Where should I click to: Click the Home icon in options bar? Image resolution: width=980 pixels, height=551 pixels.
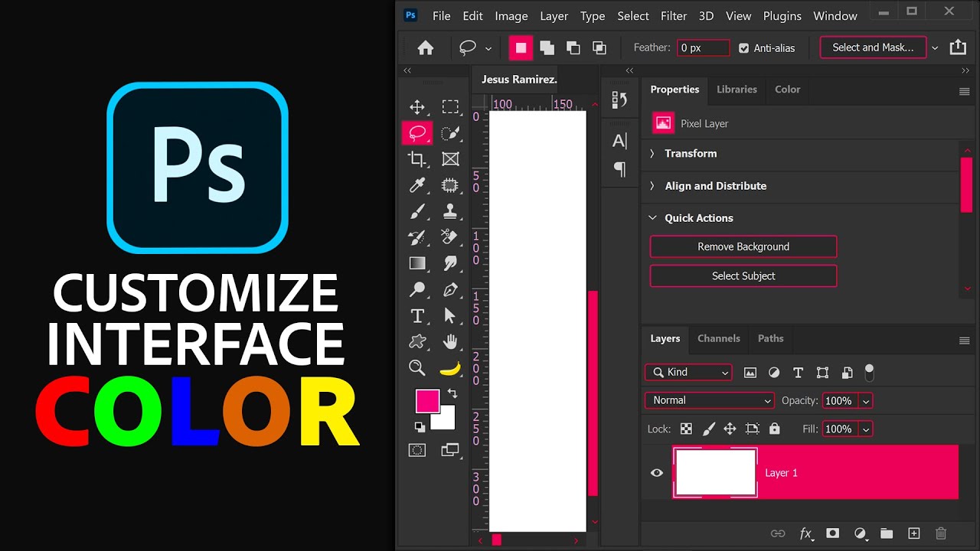426,47
